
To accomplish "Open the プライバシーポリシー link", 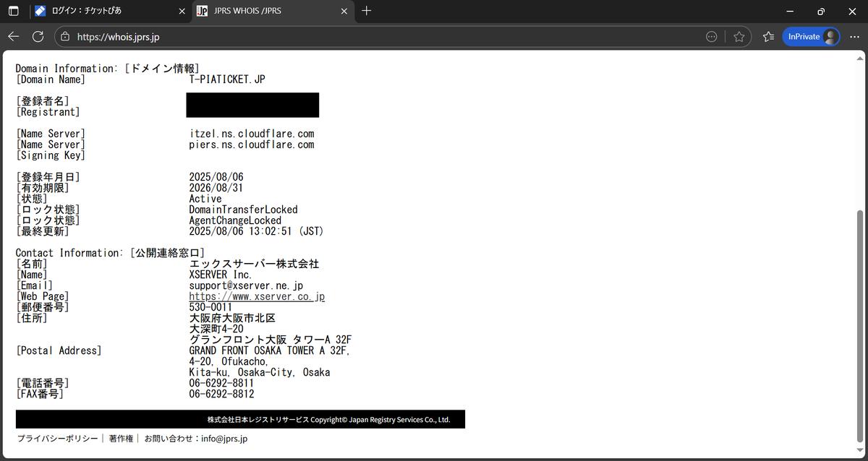I will click(x=57, y=439).
